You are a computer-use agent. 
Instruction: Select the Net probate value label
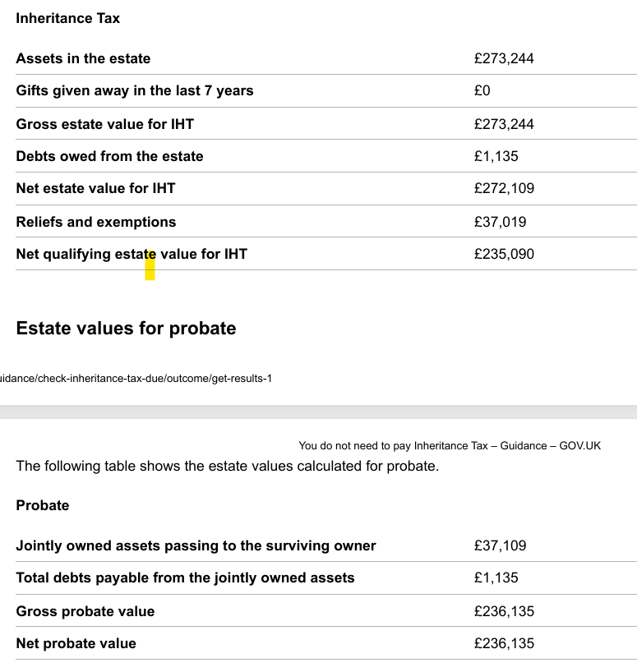click(76, 644)
